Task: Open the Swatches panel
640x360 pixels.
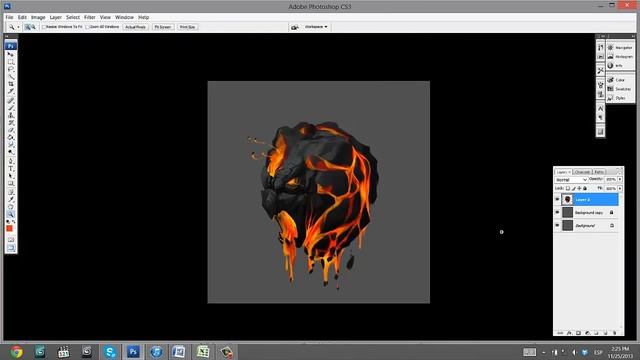Action: coord(620,89)
